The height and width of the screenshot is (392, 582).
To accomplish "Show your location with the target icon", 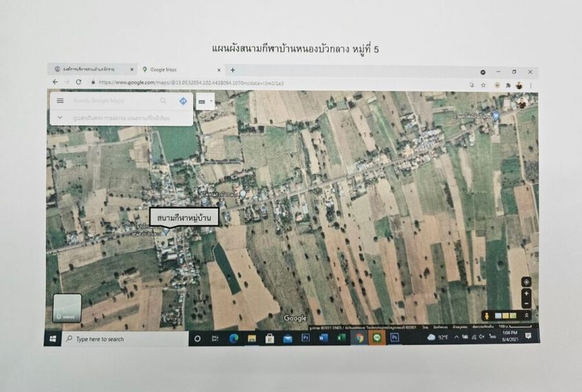I will (x=526, y=281).
